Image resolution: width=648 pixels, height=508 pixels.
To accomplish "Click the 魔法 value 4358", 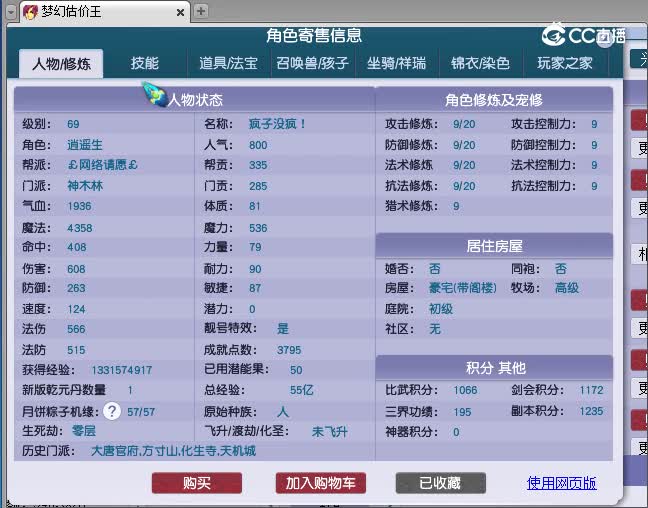I will pyautogui.click(x=80, y=228).
